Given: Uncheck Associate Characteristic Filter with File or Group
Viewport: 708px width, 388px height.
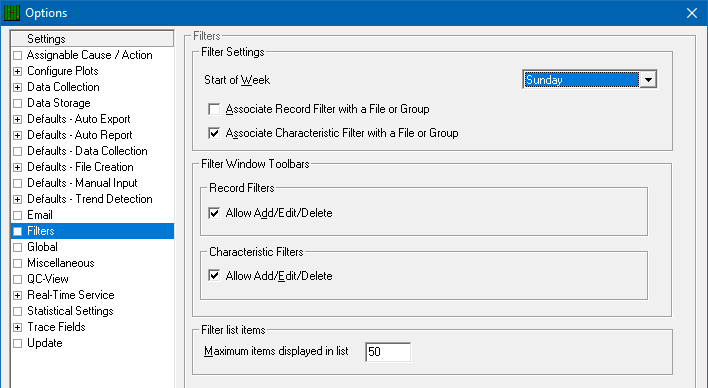Looking at the screenshot, I should point(214,133).
